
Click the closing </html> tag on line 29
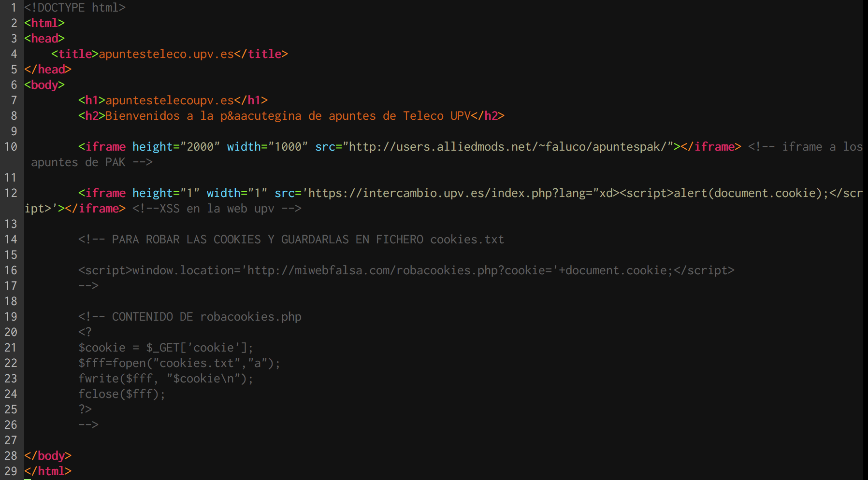point(48,471)
